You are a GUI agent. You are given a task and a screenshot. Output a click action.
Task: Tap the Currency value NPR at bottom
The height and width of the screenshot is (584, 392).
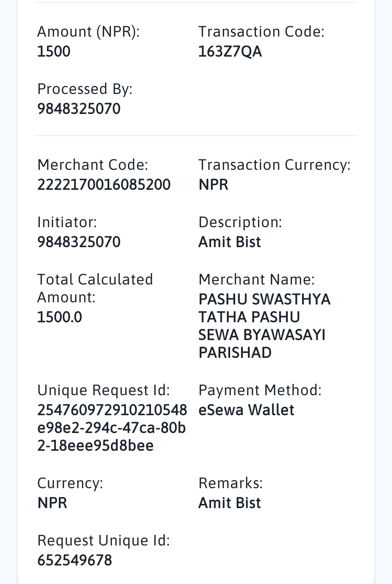coord(52,503)
